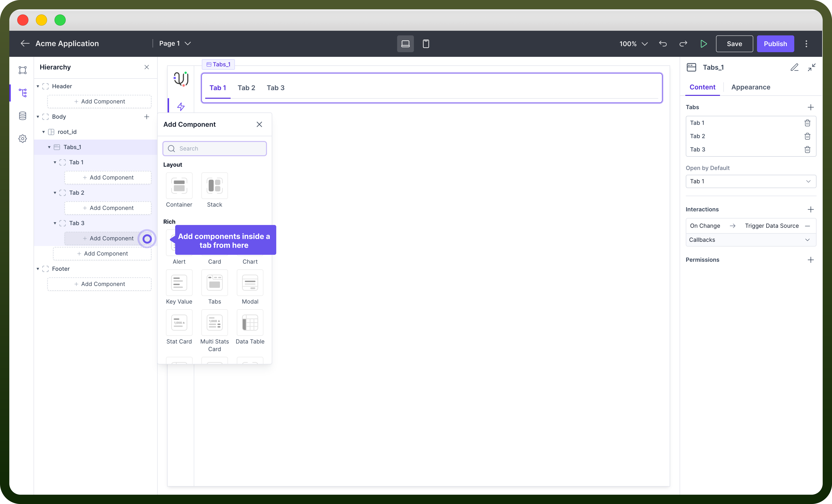This screenshot has height=504, width=832.
Task: Add a Modal component
Action: 250,287
